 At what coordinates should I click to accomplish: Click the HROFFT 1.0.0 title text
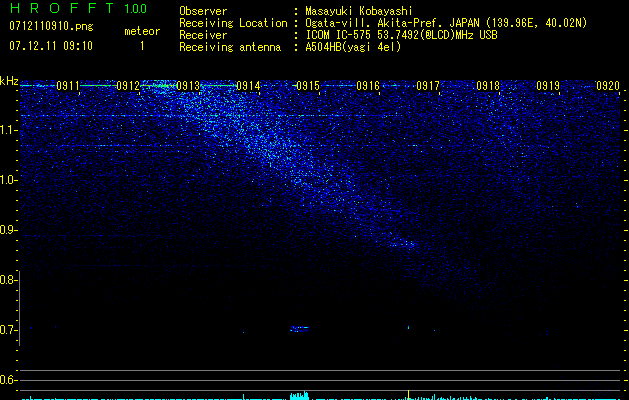click(79, 8)
